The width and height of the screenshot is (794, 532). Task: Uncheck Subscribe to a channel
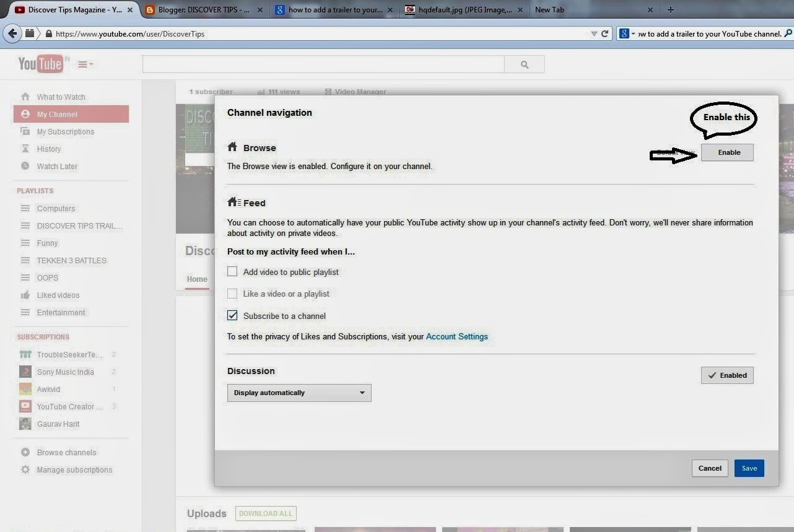tap(232, 315)
